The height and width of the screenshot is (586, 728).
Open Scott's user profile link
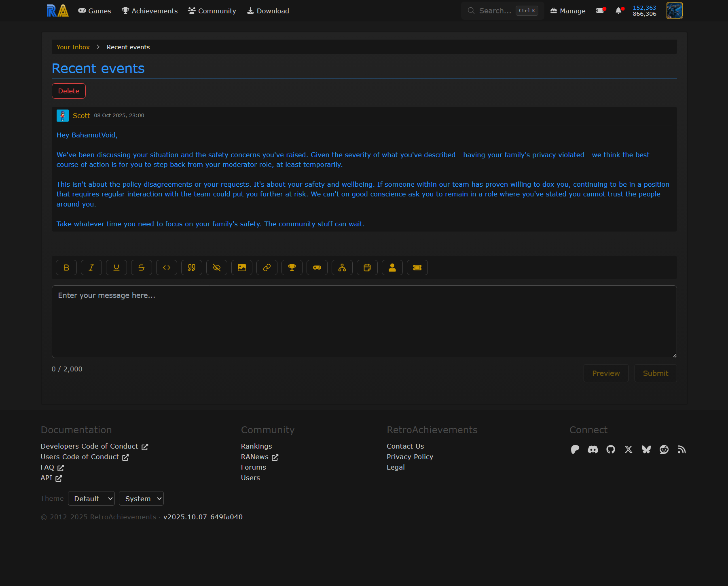81,116
